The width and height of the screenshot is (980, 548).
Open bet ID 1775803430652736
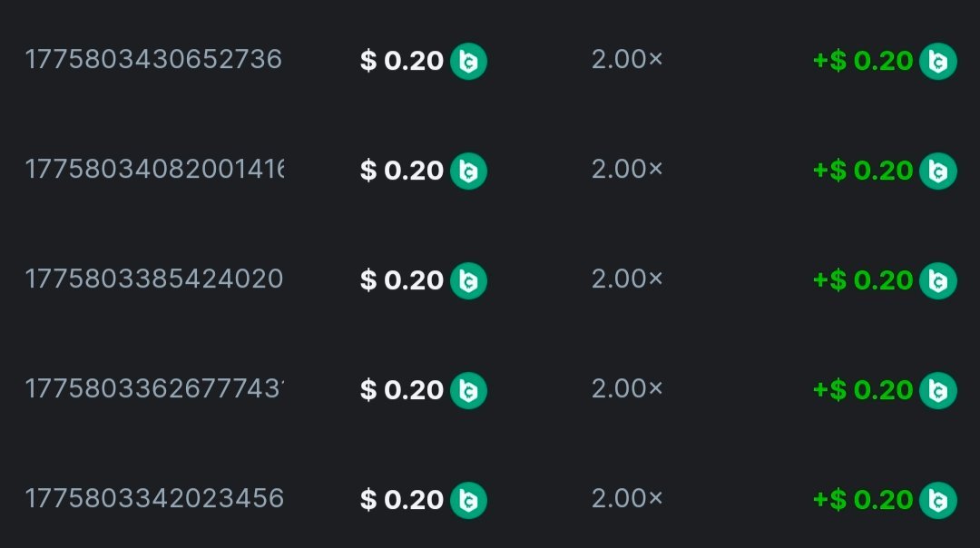[153, 60]
